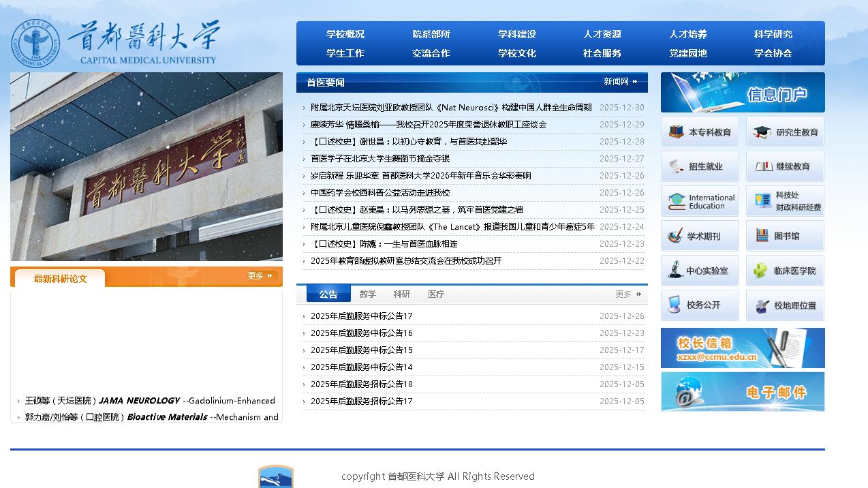Click the 信息门户 banner
Viewport: 868px width, 488px height.
pyautogui.click(x=742, y=92)
